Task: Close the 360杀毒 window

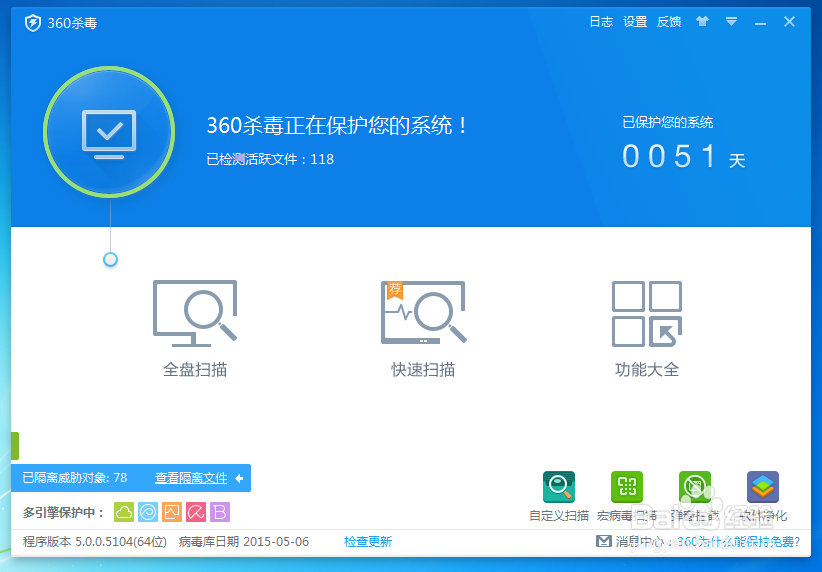Action: click(x=789, y=21)
